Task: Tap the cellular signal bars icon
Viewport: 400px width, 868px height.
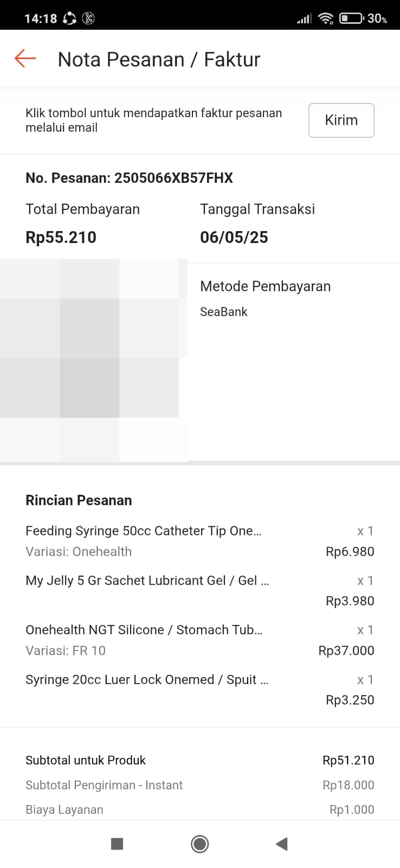Action: [304, 19]
